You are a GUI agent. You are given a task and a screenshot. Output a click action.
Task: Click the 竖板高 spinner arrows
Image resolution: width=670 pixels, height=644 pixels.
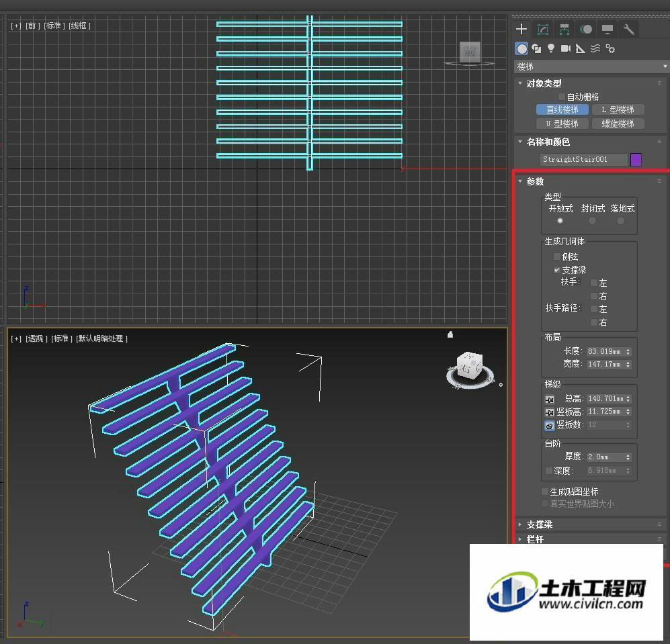[628, 411]
